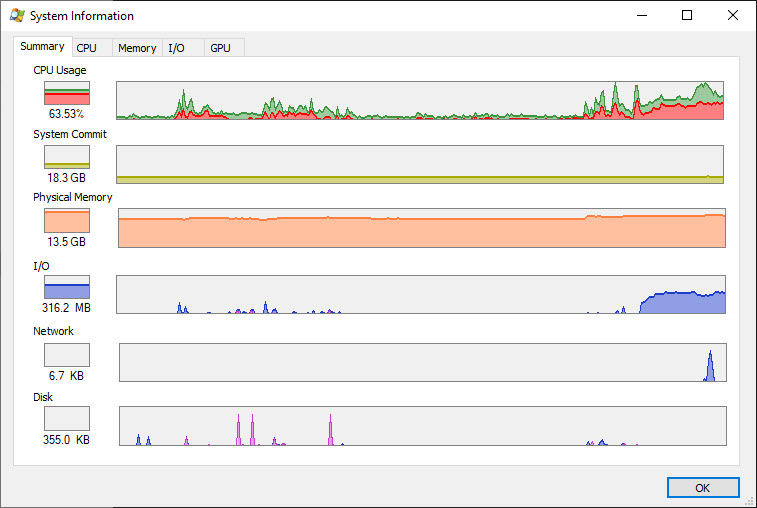The width and height of the screenshot is (757, 508).
Task: Click the Physical Memory mini gauge
Action: tap(67, 221)
